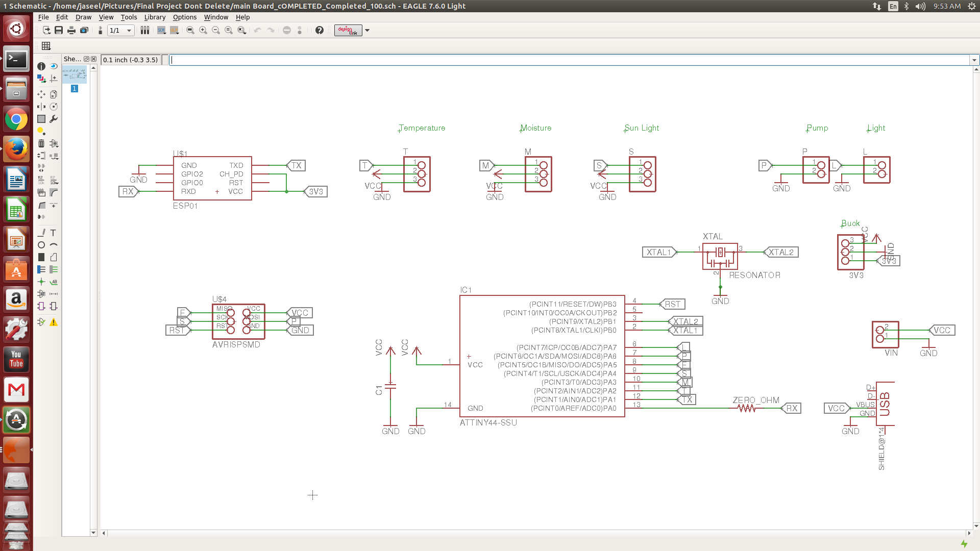
Task: Expand the 1/1 sheet selector dropdown
Action: [x=129, y=31]
